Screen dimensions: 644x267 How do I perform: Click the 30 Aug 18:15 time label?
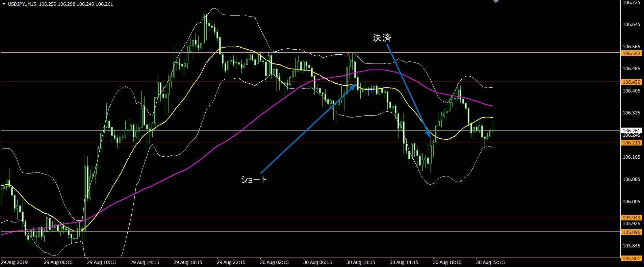tap(447, 262)
